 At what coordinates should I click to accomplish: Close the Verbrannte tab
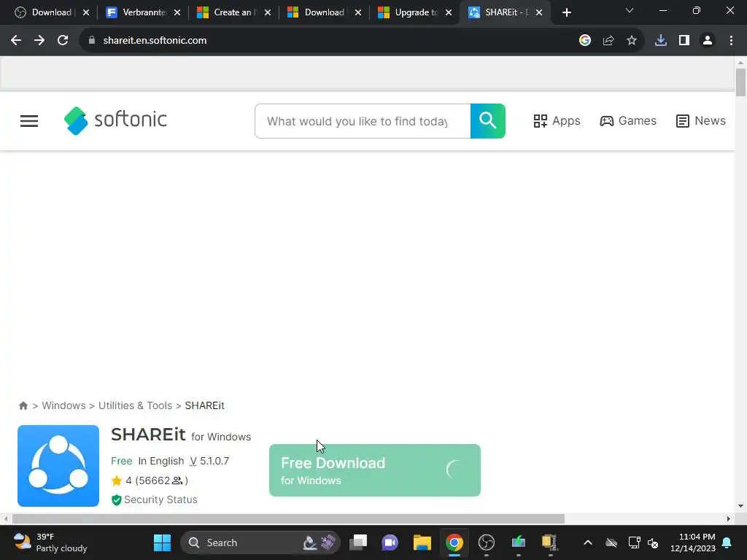pos(177,13)
